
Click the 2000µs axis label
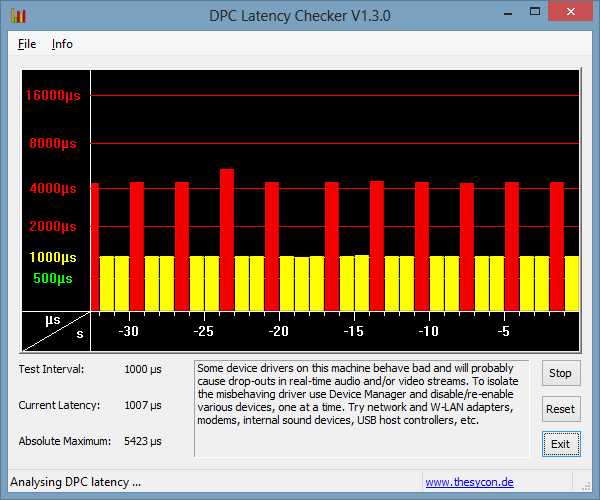pyautogui.click(x=53, y=226)
